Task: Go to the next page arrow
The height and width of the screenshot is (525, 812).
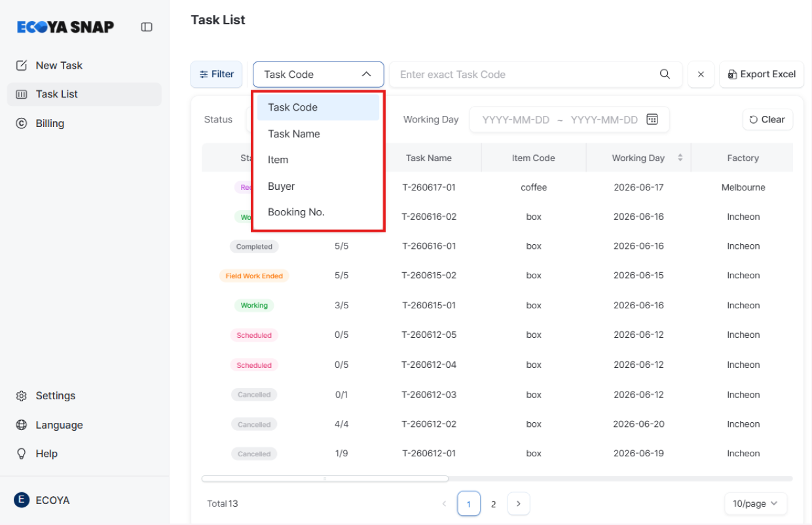Action: coord(519,503)
